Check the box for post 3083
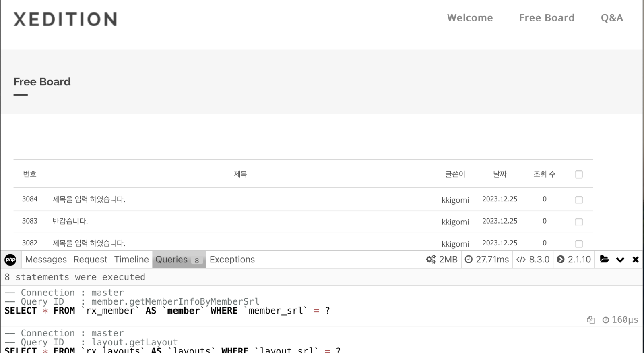Image resolution: width=644 pixels, height=353 pixels. pyautogui.click(x=579, y=222)
